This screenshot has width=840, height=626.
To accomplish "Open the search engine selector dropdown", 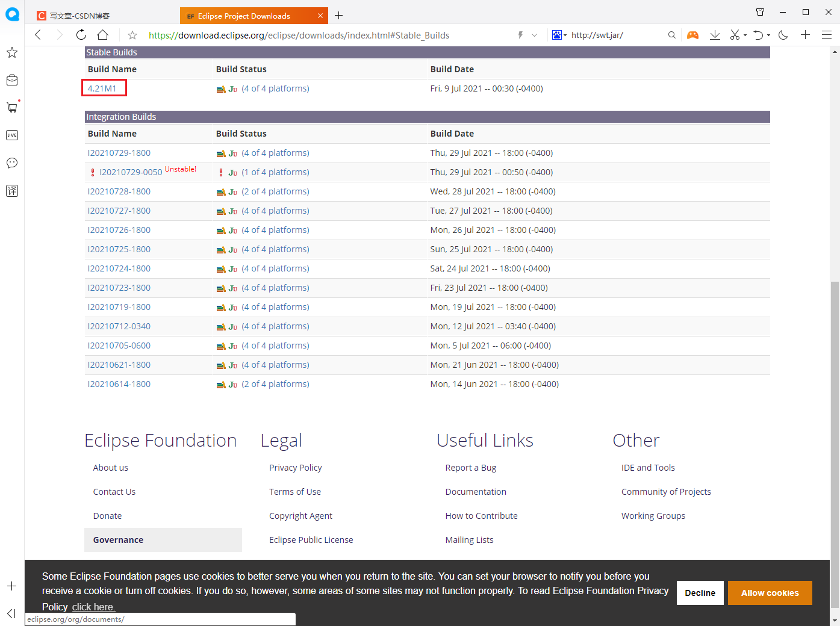I will click(559, 35).
